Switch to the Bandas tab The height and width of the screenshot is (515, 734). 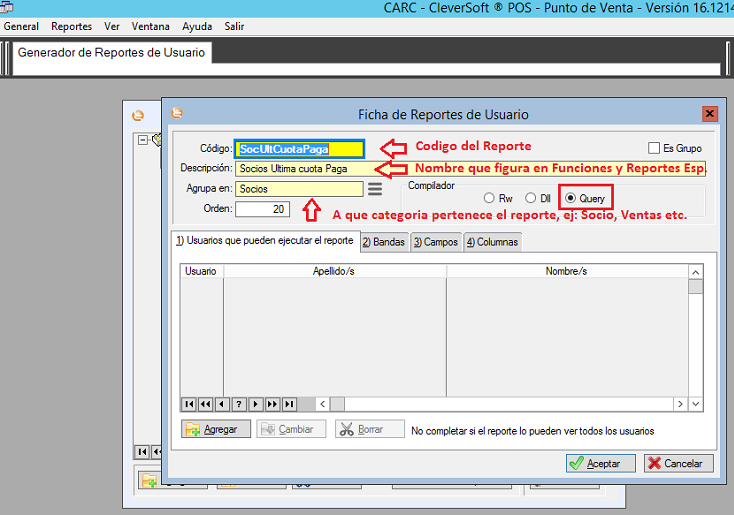click(383, 242)
